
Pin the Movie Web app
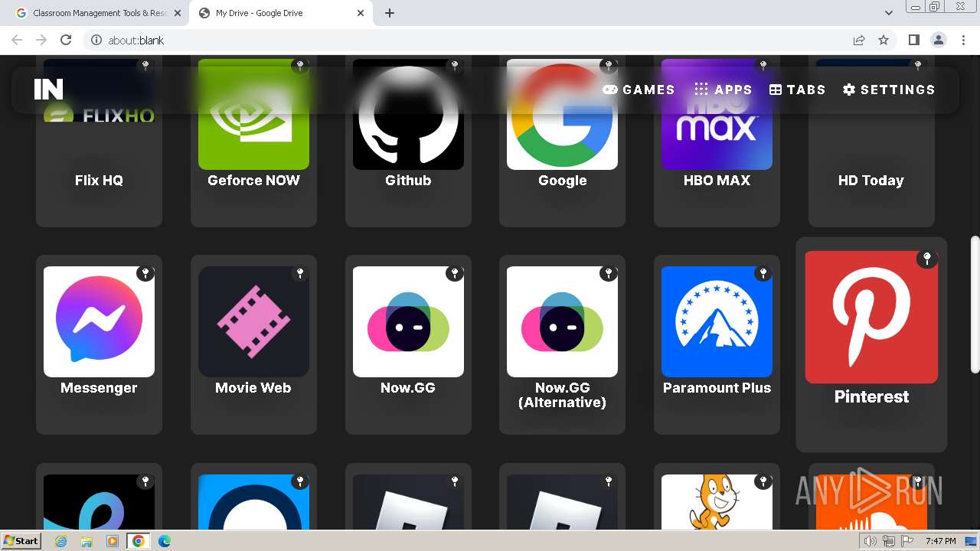point(300,273)
